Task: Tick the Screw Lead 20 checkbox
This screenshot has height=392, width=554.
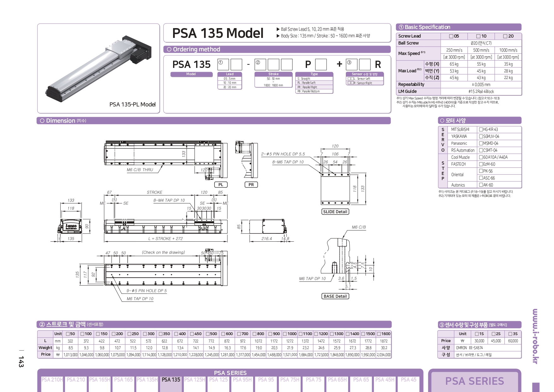Action: pos(505,36)
